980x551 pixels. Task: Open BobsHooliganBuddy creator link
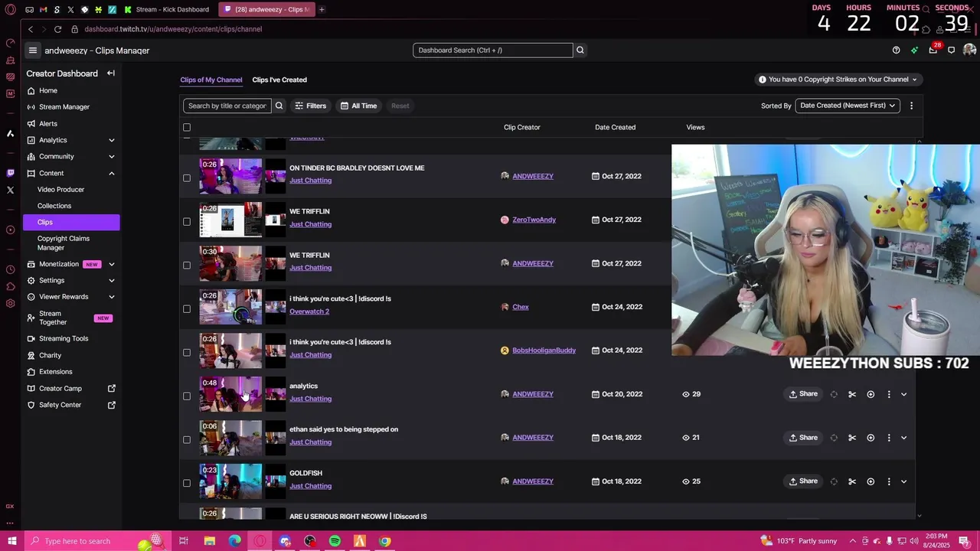click(x=544, y=350)
